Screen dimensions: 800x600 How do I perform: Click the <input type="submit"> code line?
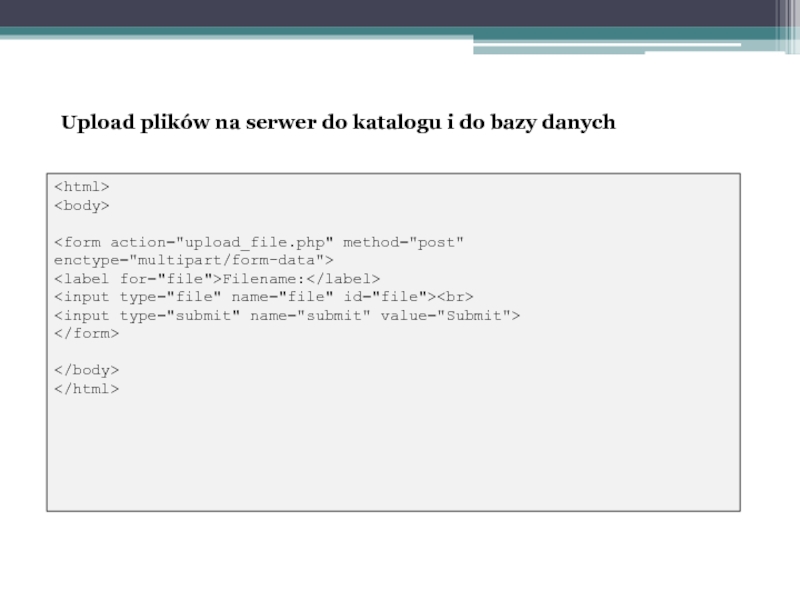pos(287,315)
